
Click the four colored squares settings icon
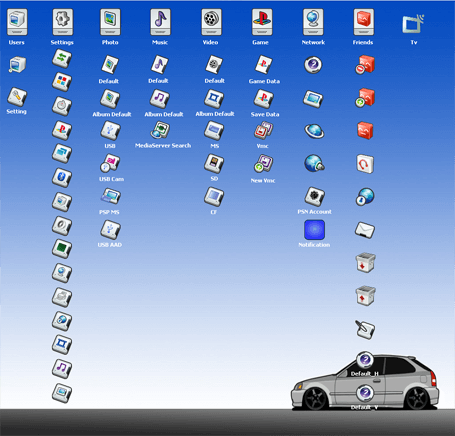[62, 82]
